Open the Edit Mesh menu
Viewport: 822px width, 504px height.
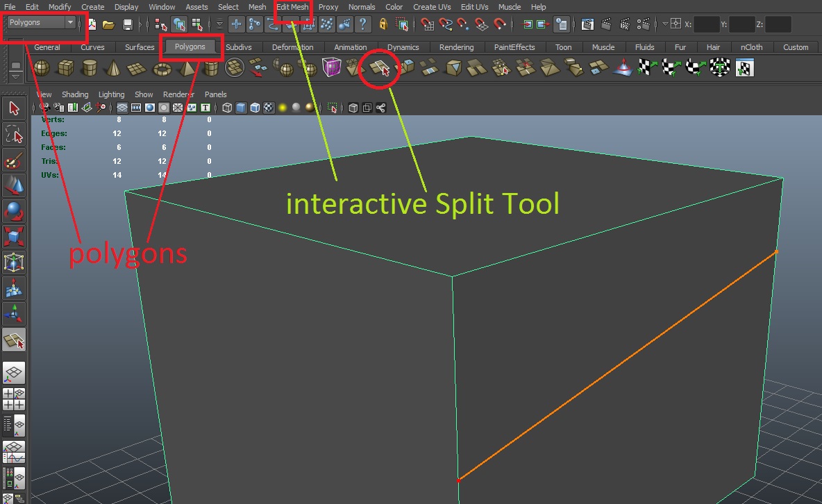292,7
